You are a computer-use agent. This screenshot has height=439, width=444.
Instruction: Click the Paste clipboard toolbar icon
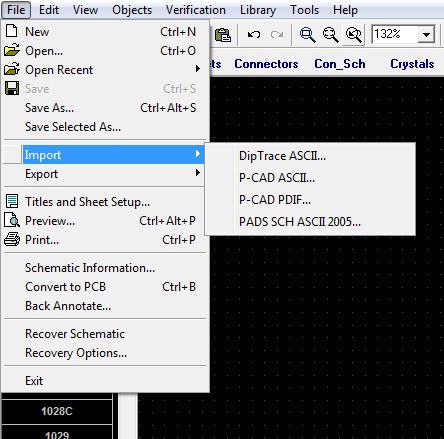click(223, 34)
